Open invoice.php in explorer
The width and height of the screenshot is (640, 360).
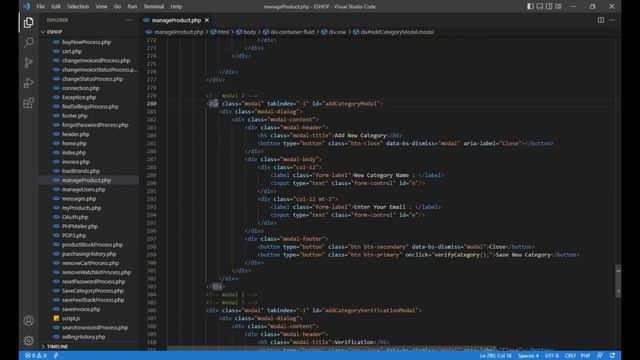(x=76, y=162)
